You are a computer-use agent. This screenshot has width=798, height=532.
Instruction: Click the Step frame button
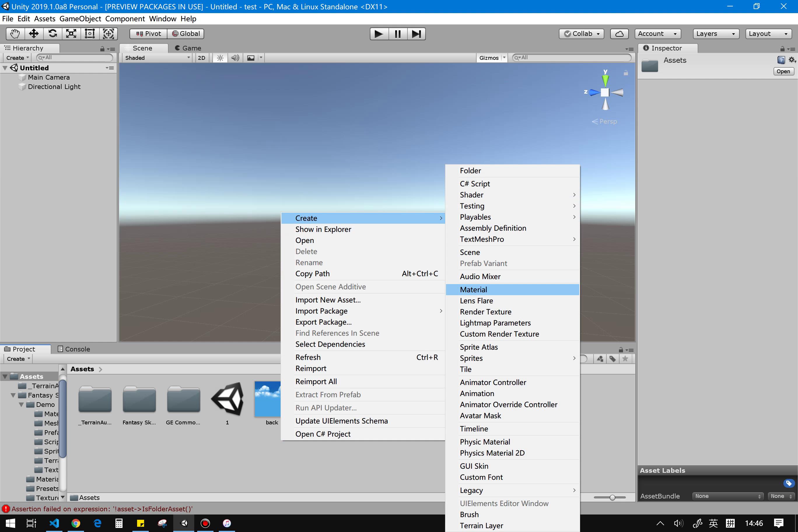(x=416, y=34)
